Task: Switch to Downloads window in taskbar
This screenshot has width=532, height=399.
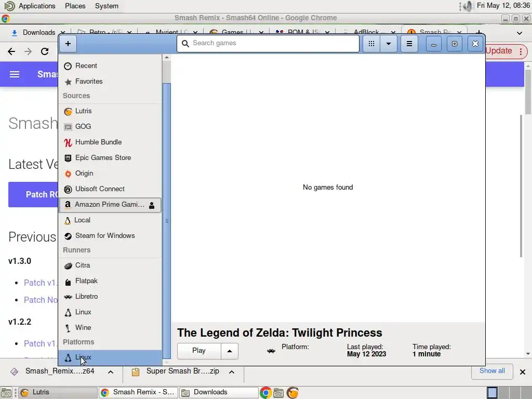Action: (x=219, y=393)
